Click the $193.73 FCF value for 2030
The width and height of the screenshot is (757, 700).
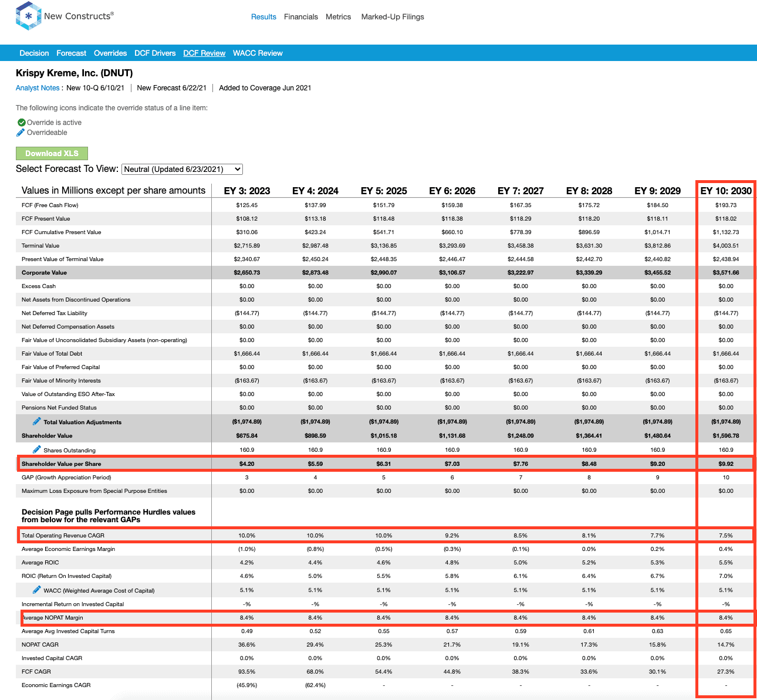pyautogui.click(x=726, y=205)
